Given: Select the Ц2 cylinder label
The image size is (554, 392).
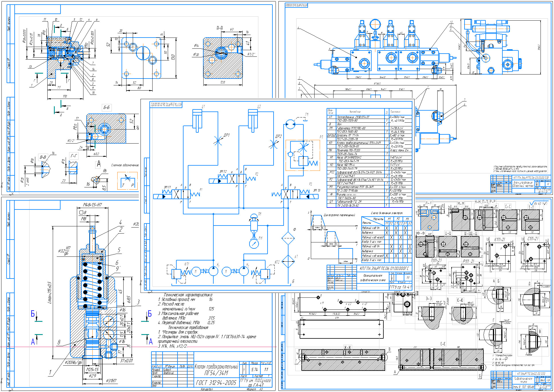Looking at the screenshot, I should 259,106.
